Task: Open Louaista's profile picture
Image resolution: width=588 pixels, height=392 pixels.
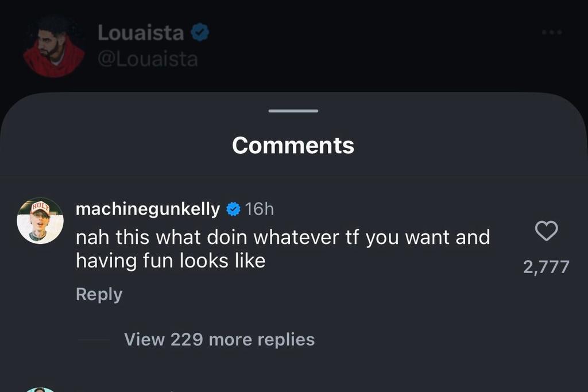Action: click(x=55, y=43)
